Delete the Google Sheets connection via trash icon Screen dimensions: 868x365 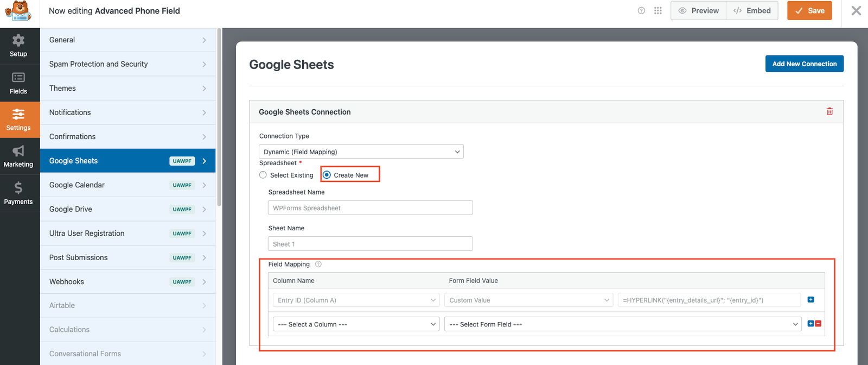coord(829,111)
